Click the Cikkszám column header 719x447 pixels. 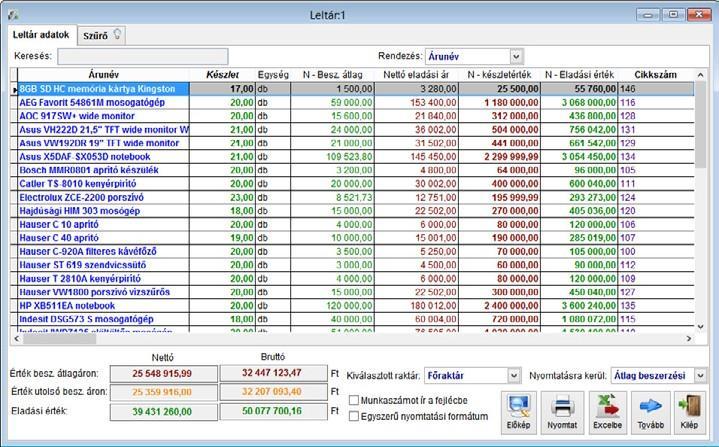point(655,75)
